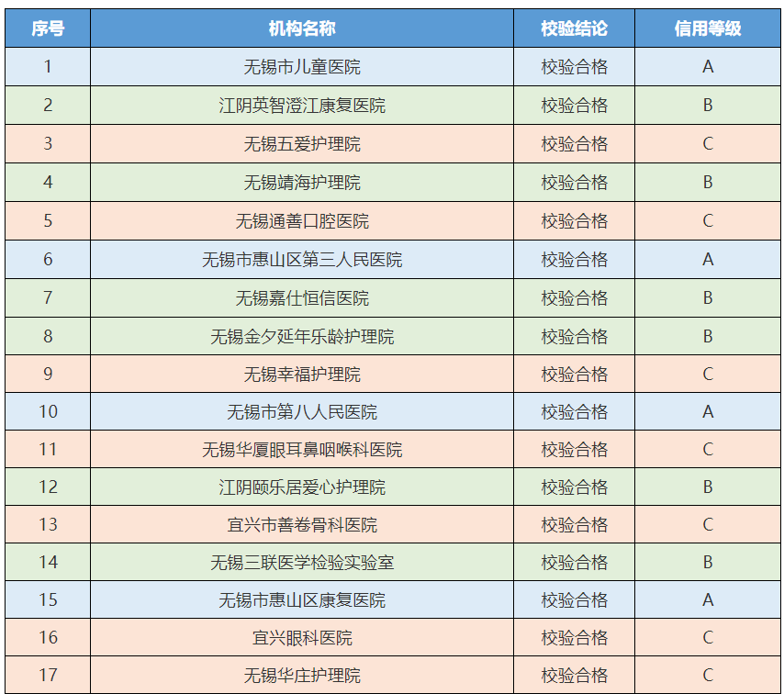
Task: Click serial number 5 cell
Action: (48, 220)
